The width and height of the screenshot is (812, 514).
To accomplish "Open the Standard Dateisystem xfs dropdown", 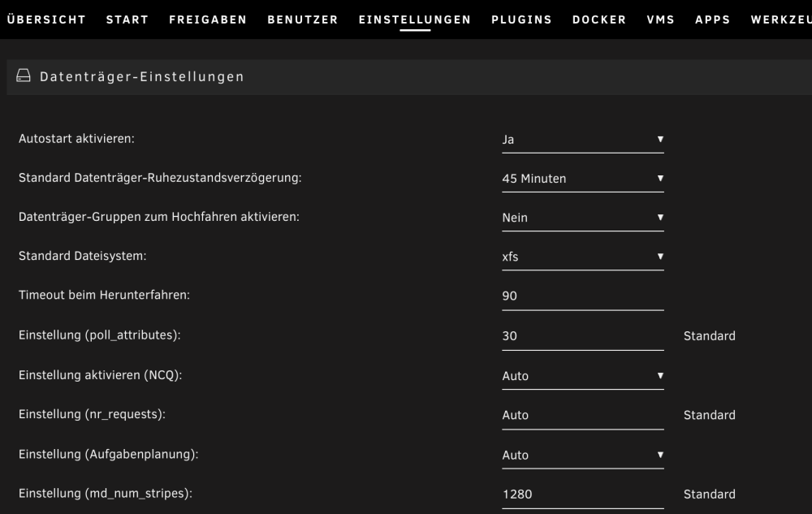I will [x=582, y=257].
